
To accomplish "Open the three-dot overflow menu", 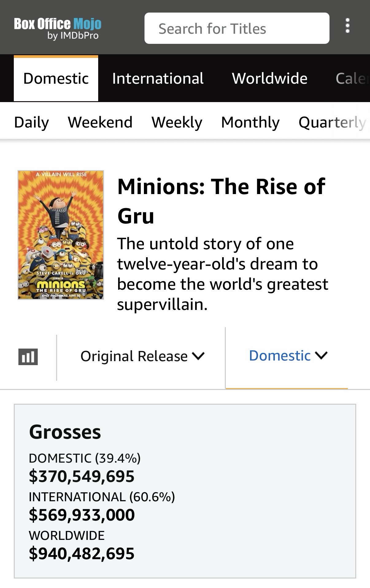I will 347,26.
